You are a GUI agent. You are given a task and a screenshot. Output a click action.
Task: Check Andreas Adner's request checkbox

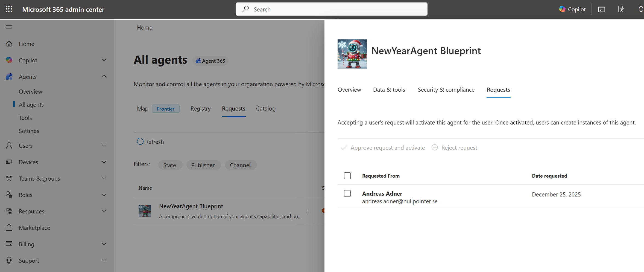[x=347, y=193]
